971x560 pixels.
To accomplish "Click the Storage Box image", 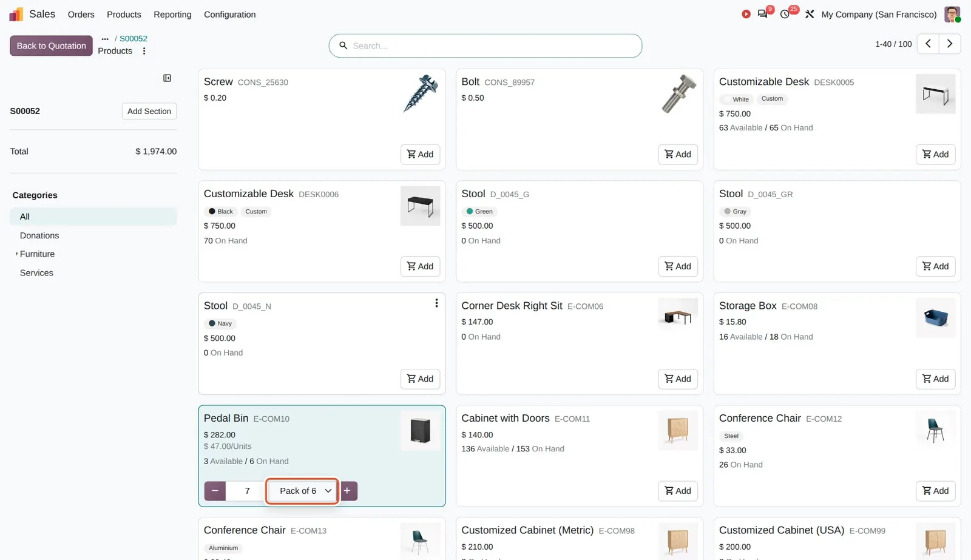I will tap(935, 317).
